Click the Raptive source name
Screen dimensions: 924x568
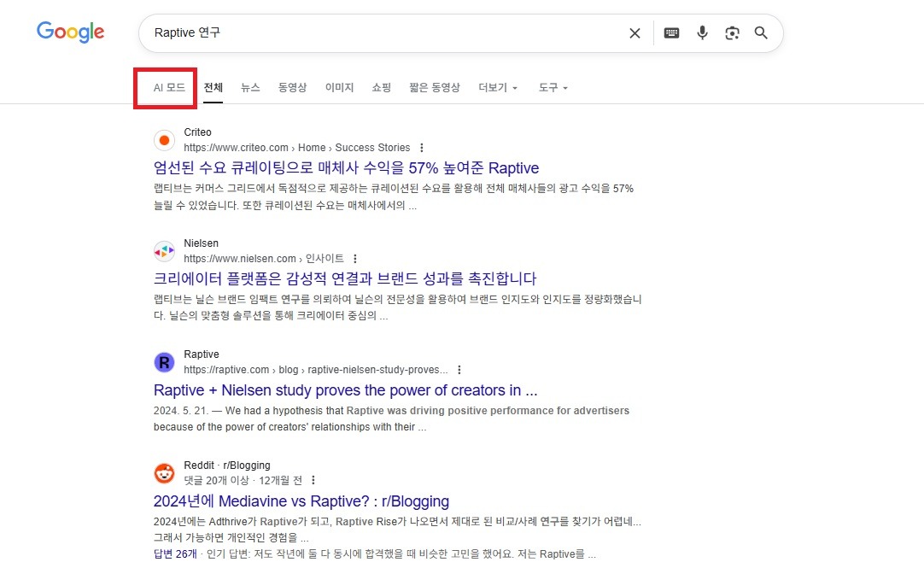tap(201, 354)
